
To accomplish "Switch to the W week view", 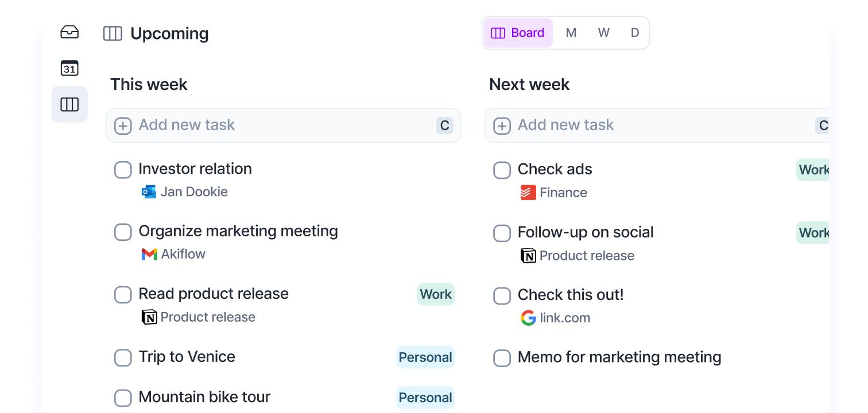I will 603,33.
